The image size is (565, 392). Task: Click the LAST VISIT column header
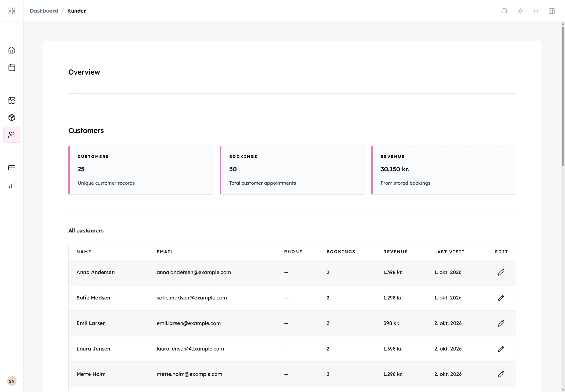(449, 252)
